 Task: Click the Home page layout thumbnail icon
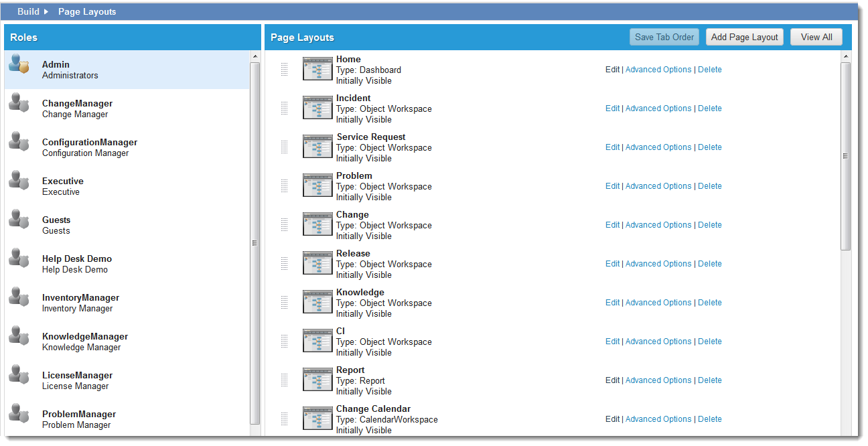[317, 69]
